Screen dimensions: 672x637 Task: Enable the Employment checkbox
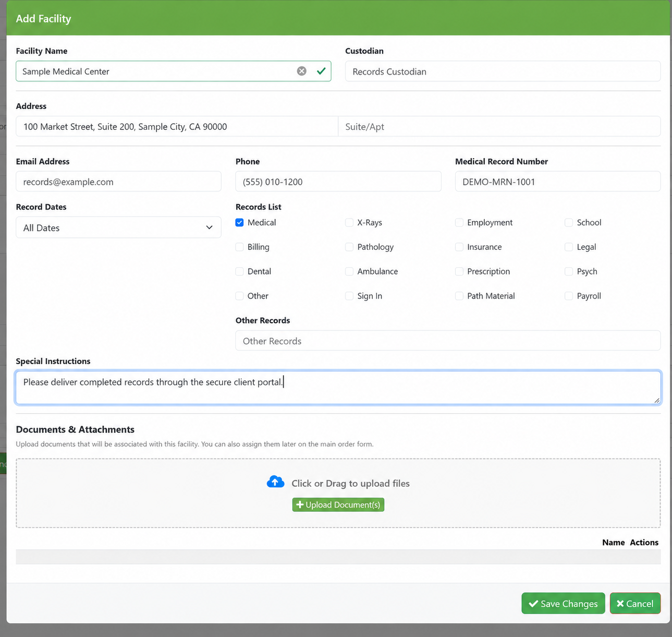pyautogui.click(x=459, y=222)
